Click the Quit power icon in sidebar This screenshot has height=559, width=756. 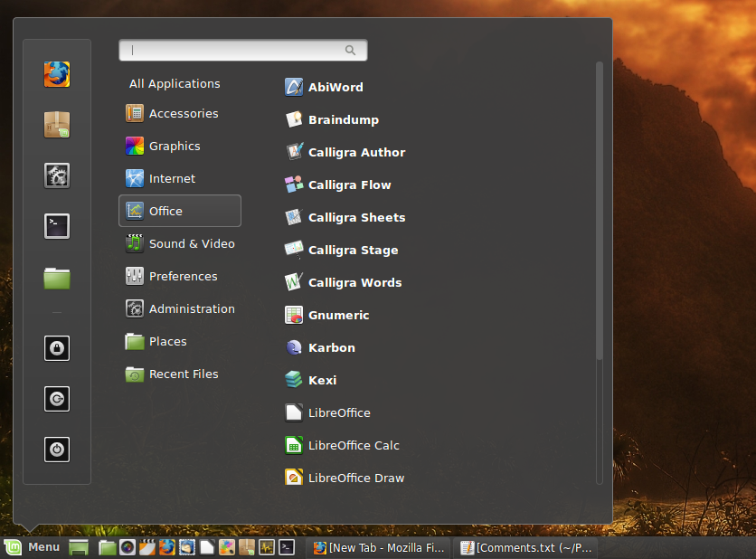click(x=57, y=450)
